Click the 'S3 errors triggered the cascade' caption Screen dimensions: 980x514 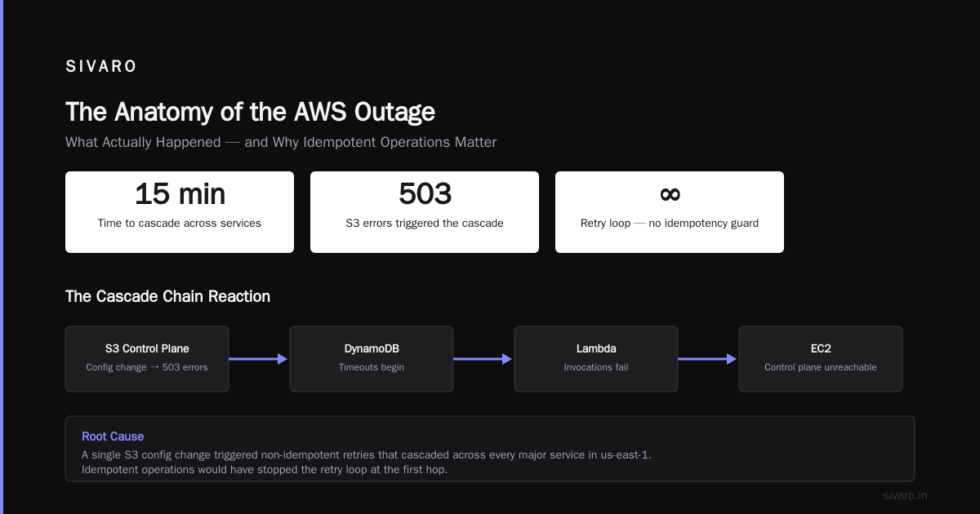point(425,223)
